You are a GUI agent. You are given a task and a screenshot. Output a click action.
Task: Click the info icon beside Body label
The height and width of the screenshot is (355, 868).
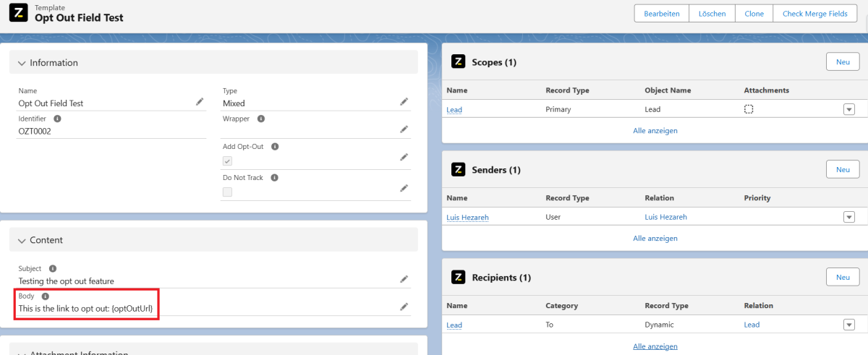coord(45,296)
